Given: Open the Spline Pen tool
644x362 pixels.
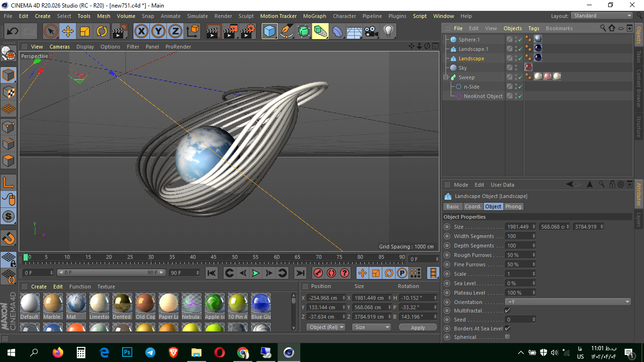Looking at the screenshot, I should pyautogui.click(x=287, y=32).
